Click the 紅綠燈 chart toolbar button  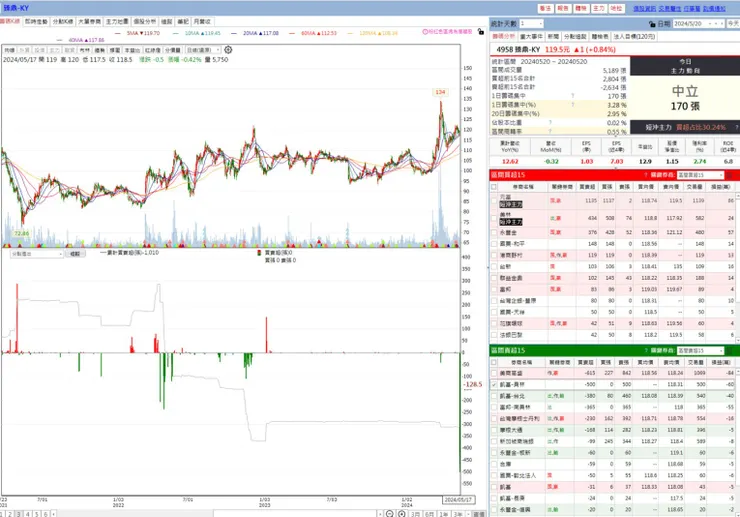tap(152, 50)
